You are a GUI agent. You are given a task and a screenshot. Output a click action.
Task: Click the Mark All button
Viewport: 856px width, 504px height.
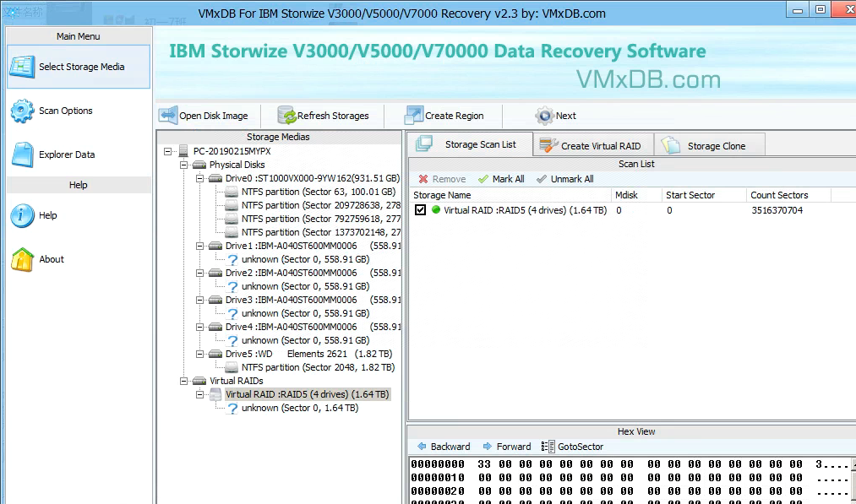point(501,179)
